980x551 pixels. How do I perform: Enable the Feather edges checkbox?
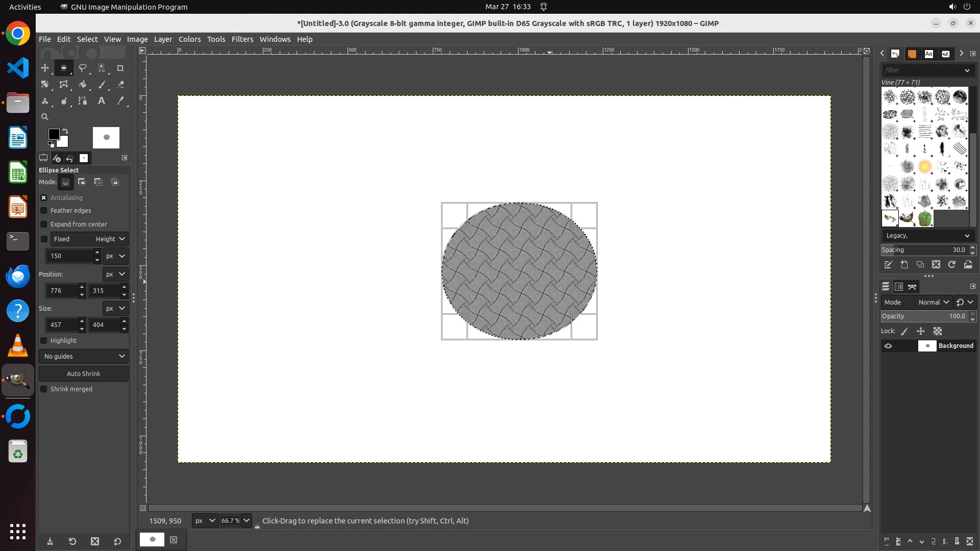(x=44, y=211)
